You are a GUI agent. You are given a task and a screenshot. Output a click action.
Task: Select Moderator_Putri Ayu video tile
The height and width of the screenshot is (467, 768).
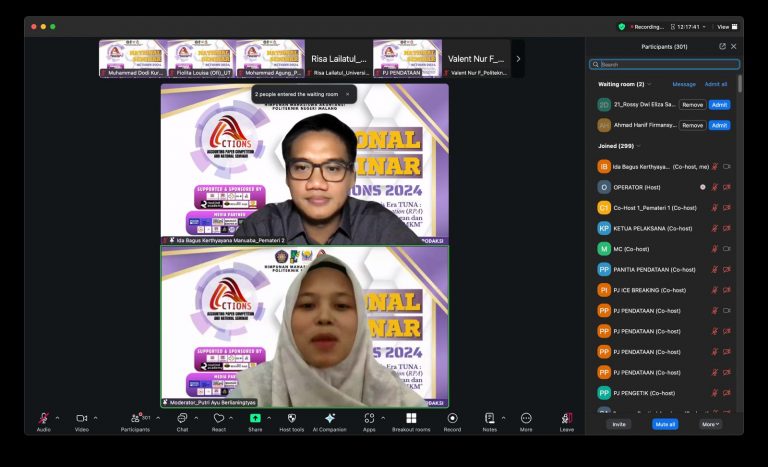coord(305,327)
